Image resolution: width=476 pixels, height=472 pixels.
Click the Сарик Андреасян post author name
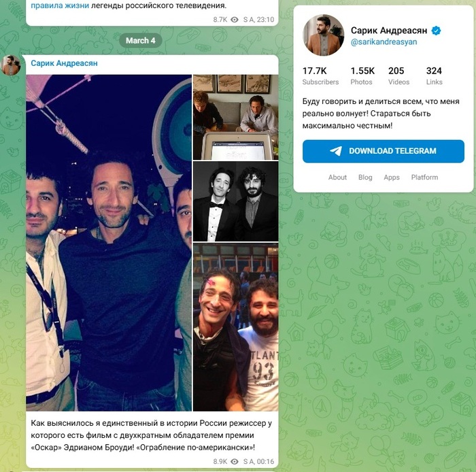coord(64,63)
